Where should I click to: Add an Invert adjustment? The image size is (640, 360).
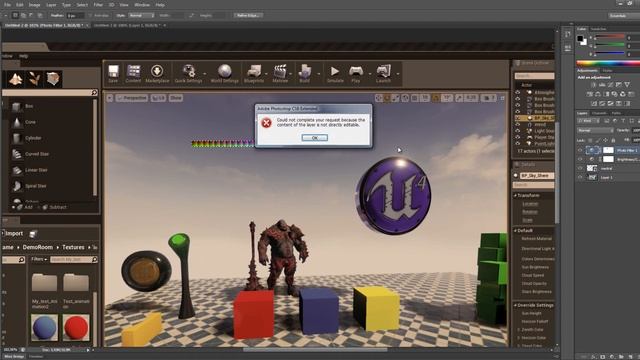[594, 103]
